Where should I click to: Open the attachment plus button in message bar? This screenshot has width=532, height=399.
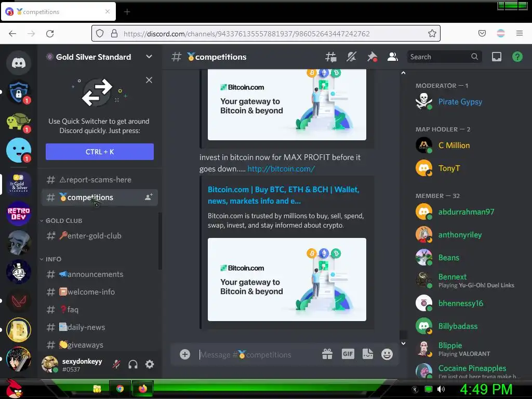(x=185, y=354)
